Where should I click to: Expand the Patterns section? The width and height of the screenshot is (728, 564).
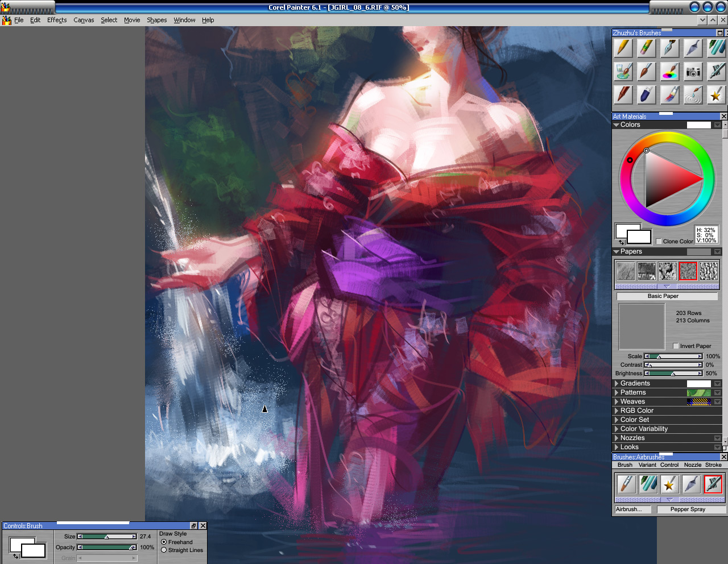pos(617,393)
